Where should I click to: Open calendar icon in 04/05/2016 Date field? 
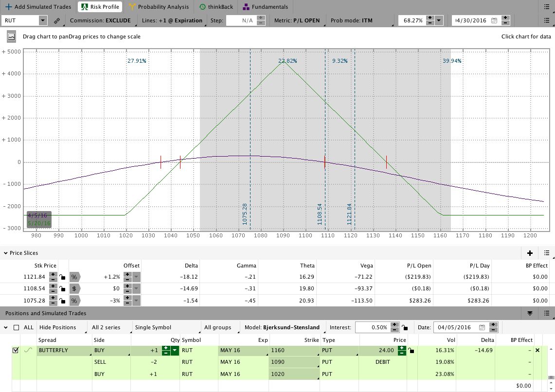(x=482, y=327)
